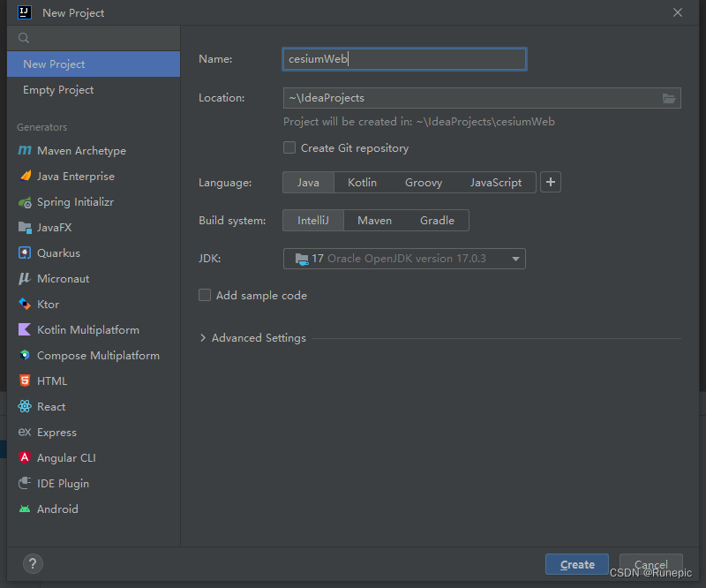Viewport: 706px width, 588px height.
Task: Choose IntelliJ build system
Action: coord(313,221)
